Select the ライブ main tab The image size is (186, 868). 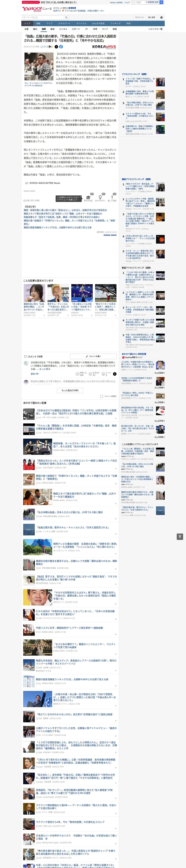coord(49,23)
